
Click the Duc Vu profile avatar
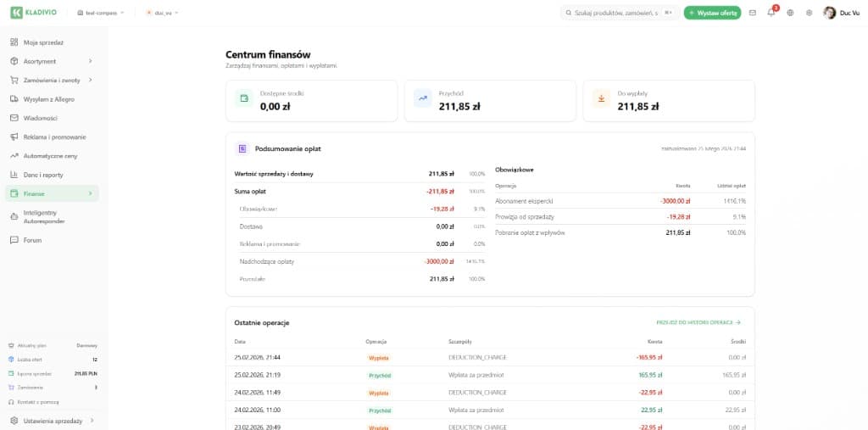click(x=829, y=13)
